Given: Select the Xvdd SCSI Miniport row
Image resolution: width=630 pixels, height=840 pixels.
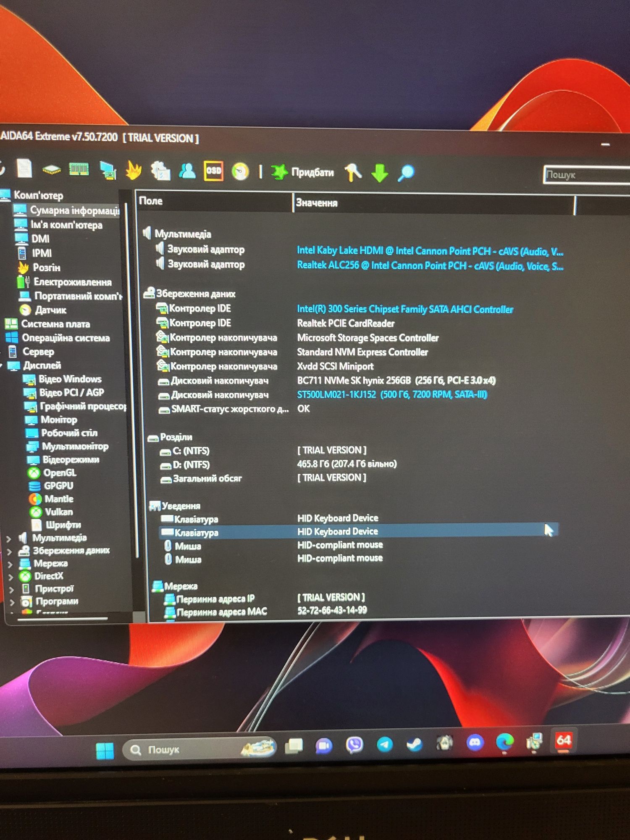Looking at the screenshot, I should 335,366.
